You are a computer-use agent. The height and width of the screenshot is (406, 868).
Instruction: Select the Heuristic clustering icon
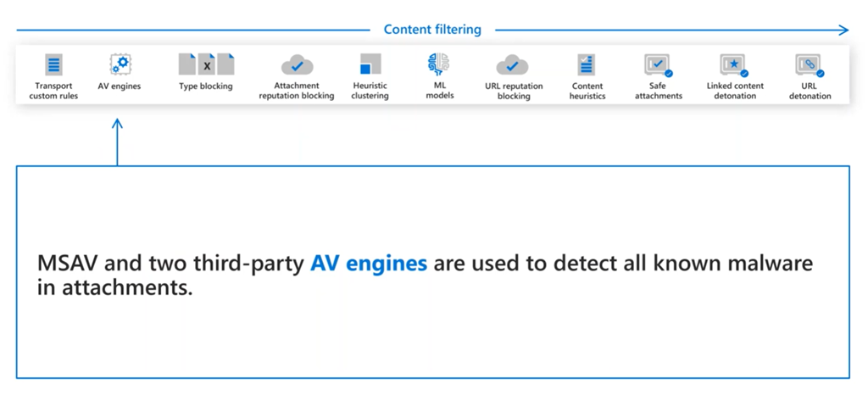(x=370, y=64)
